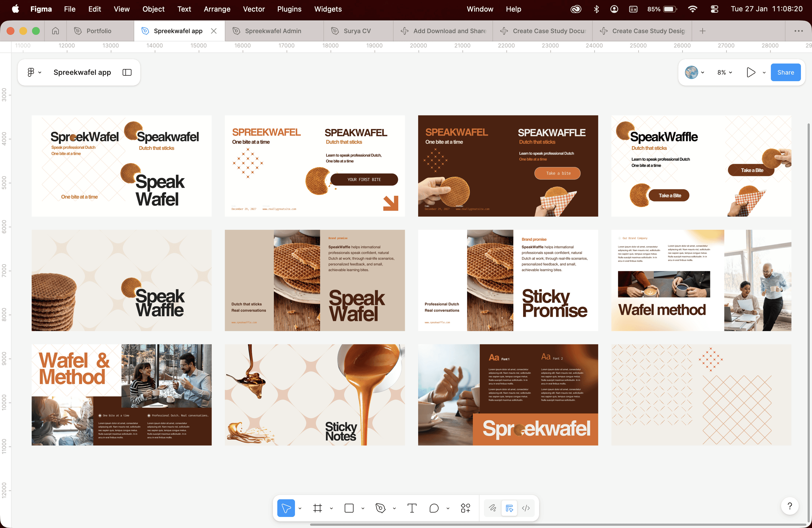Select the Rectangle shape tool
Viewport: 812px width, 528px height.
click(x=349, y=508)
